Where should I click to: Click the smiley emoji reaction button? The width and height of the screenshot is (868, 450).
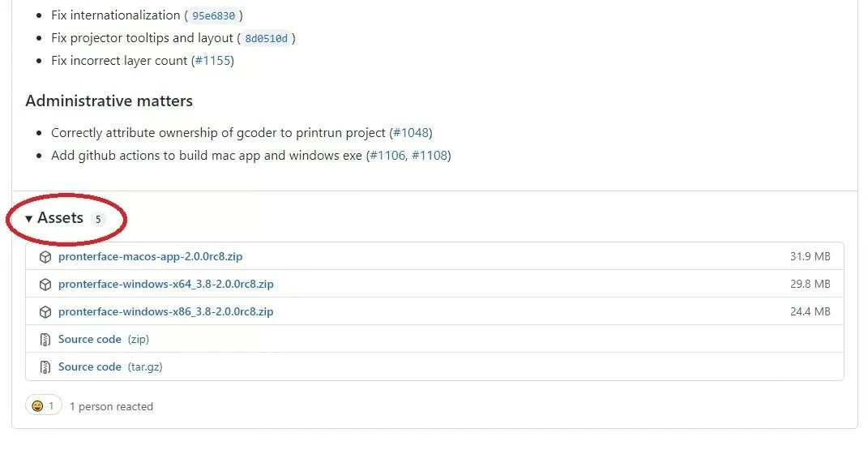(43, 405)
